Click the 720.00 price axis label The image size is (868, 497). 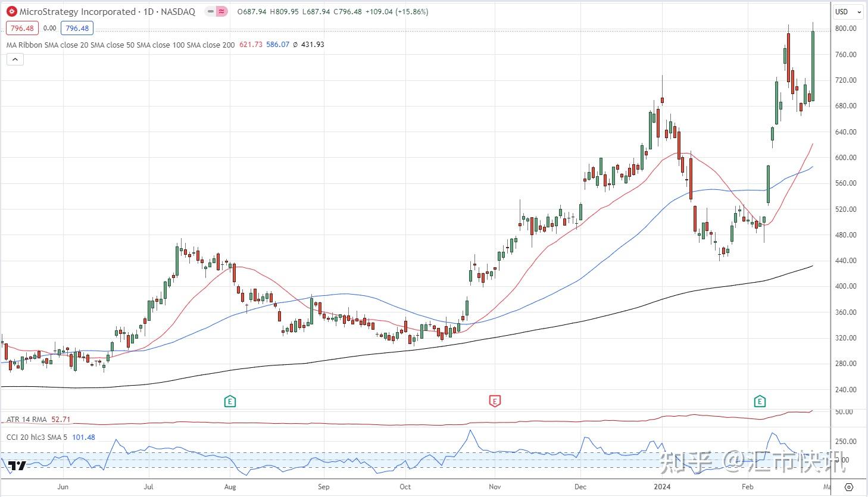pyautogui.click(x=845, y=80)
